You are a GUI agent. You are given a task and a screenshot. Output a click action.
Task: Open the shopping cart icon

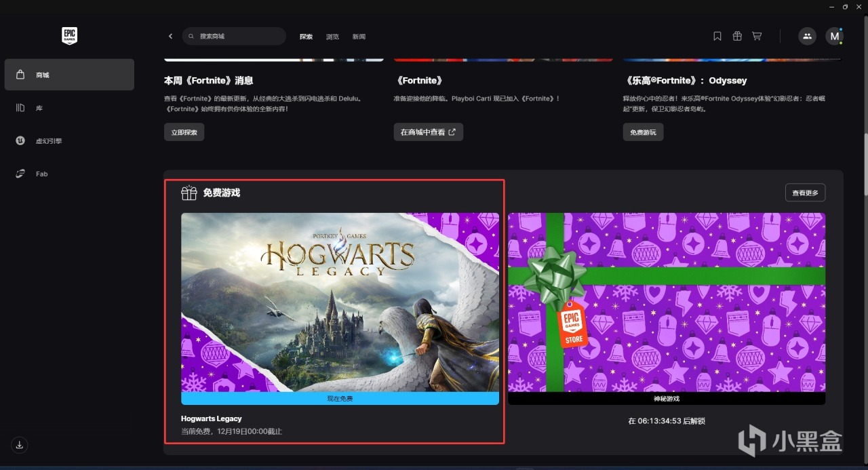point(757,36)
